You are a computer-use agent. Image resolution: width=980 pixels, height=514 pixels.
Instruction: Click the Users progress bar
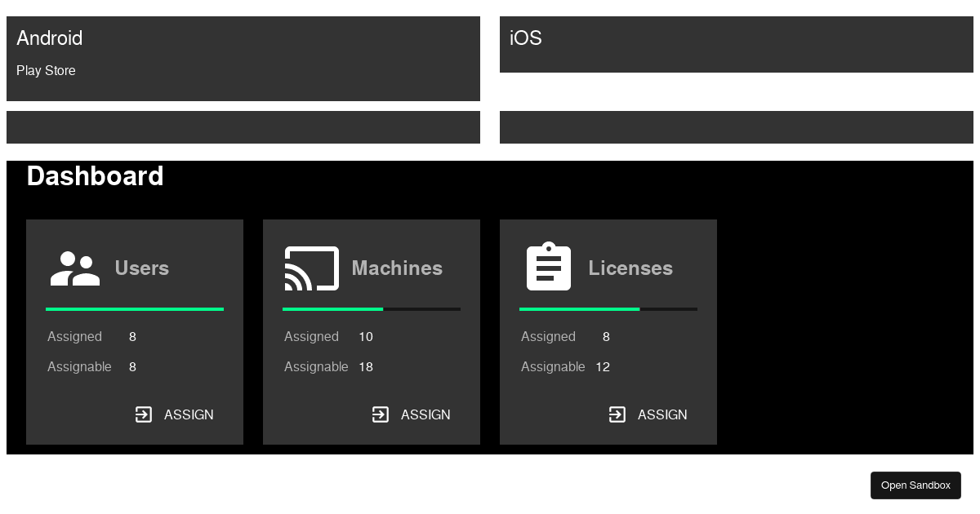point(135,309)
